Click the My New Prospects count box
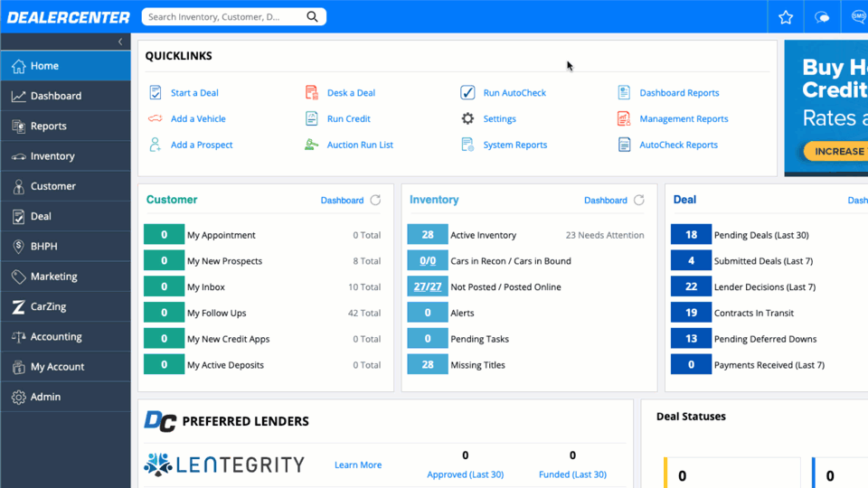Screen dimensions: 868x488 pyautogui.click(x=164, y=260)
